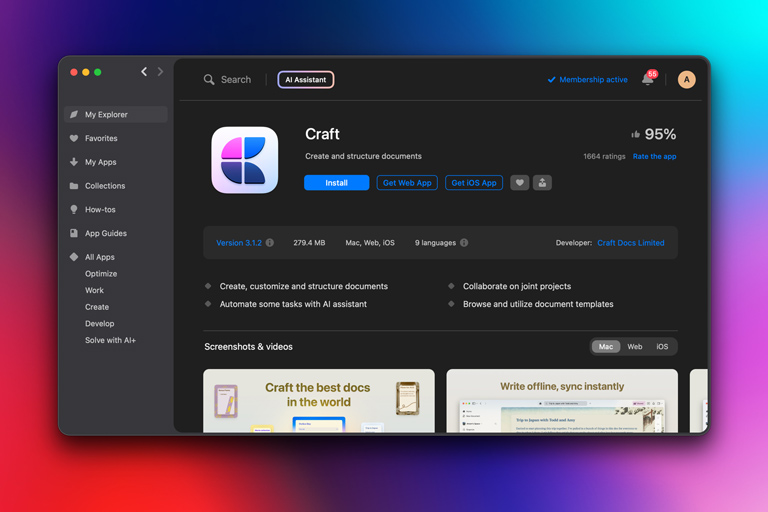Click the search magnifier icon
The height and width of the screenshot is (512, 768).
[209, 79]
